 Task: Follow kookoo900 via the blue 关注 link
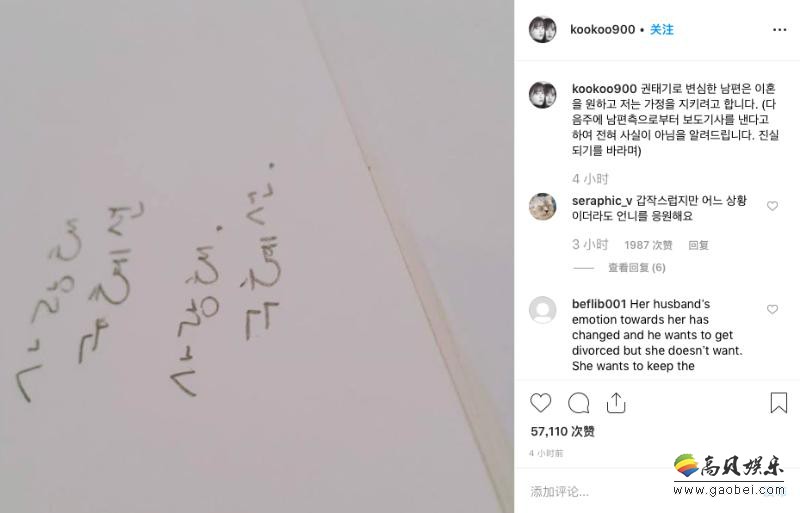[x=662, y=30]
